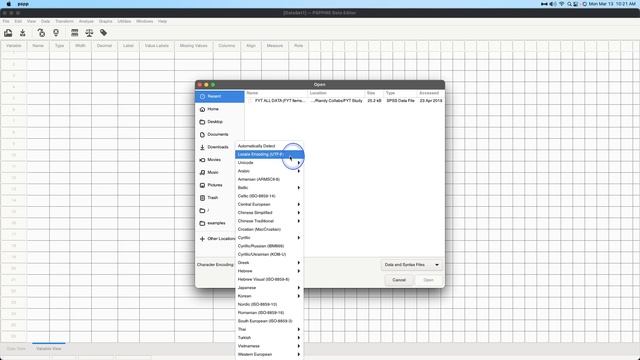
Task: Click the Spotlight search icon in menu bar
Action: point(569,4)
